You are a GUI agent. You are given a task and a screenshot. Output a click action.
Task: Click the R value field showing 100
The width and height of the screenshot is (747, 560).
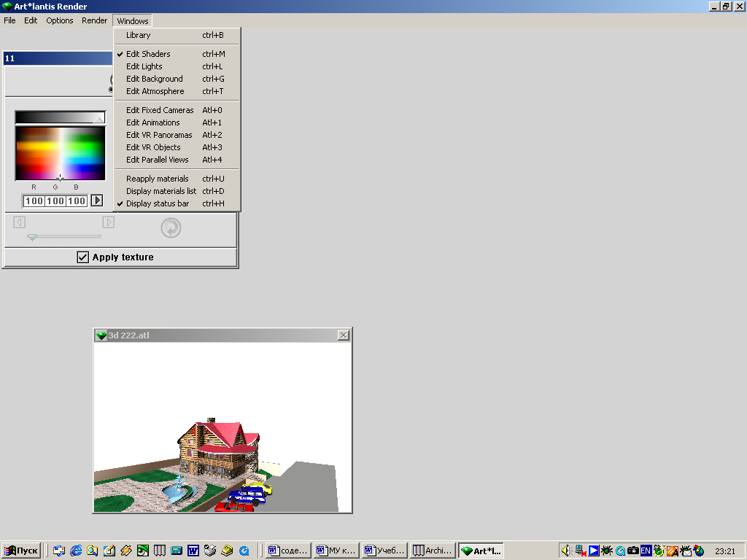[34, 201]
